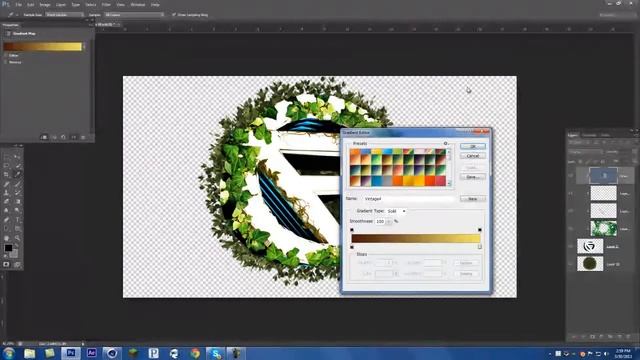This screenshot has height=360, width=640.
Task: Click add layer mask icon in Layers panel
Action: [592, 337]
